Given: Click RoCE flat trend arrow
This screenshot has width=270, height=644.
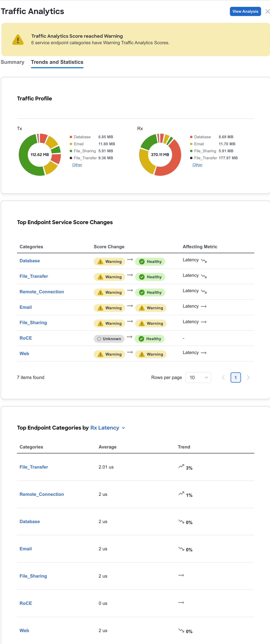Looking at the screenshot, I should click(x=181, y=603).
